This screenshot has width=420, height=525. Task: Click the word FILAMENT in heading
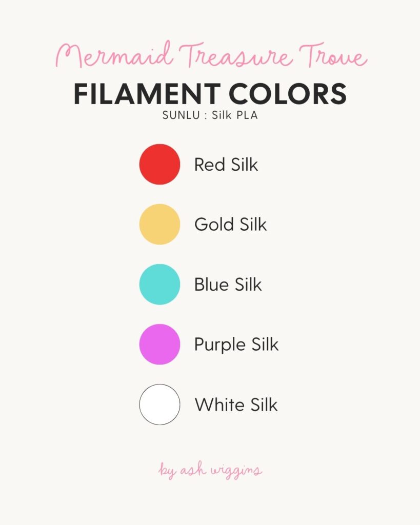tap(147, 94)
